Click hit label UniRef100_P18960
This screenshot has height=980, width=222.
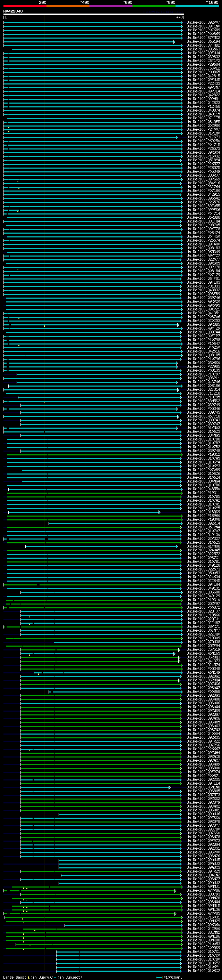(203, 516)
